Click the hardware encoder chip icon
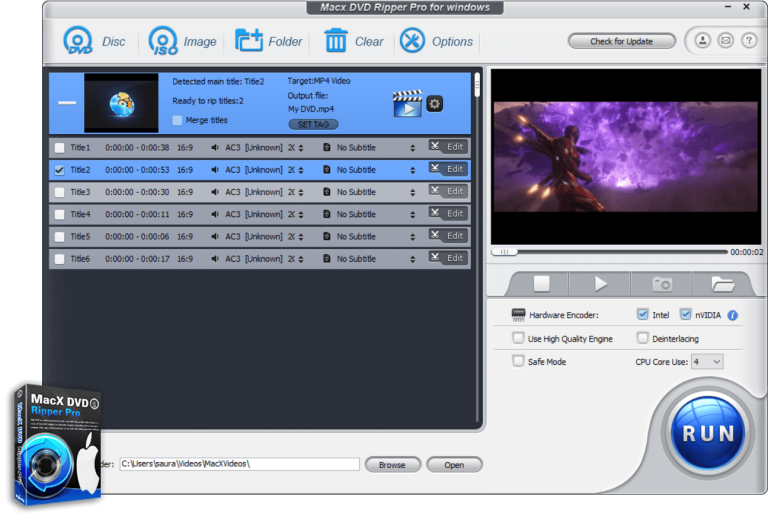Screen dimensions: 768x516 coord(518,315)
